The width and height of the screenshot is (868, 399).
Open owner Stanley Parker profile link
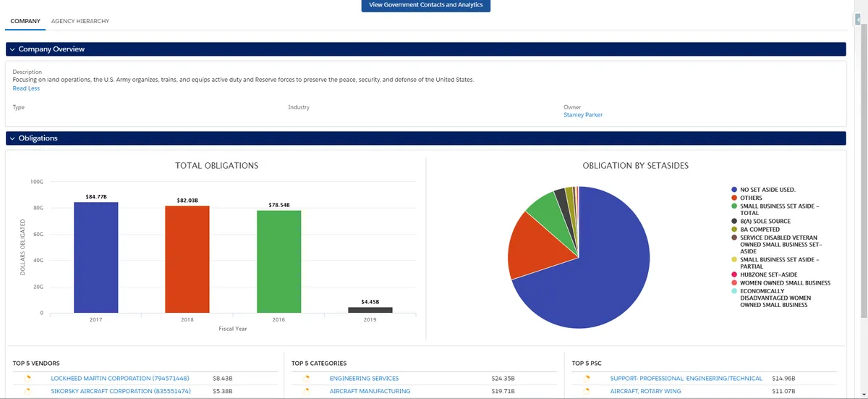tap(583, 114)
